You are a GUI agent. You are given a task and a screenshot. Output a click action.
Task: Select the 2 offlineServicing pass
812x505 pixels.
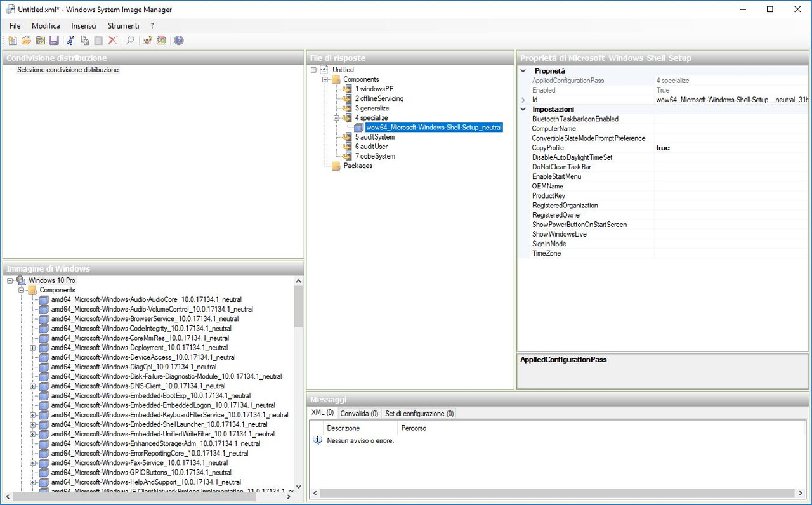379,98
